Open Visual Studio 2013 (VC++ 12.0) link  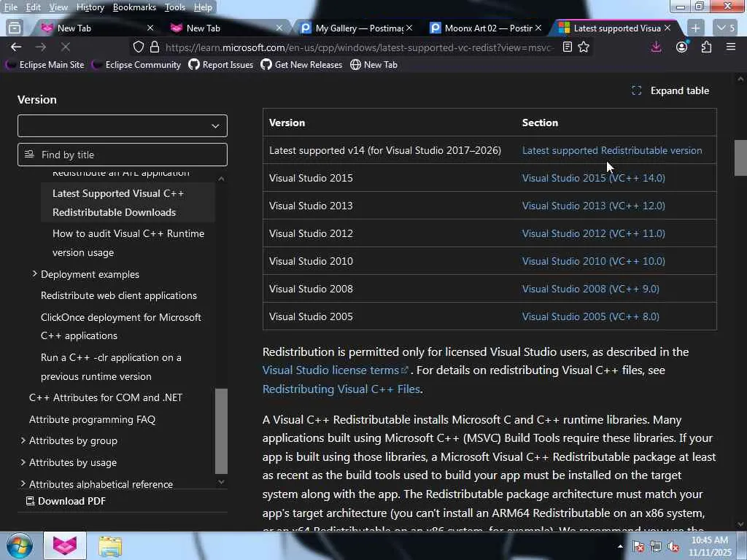tap(594, 206)
